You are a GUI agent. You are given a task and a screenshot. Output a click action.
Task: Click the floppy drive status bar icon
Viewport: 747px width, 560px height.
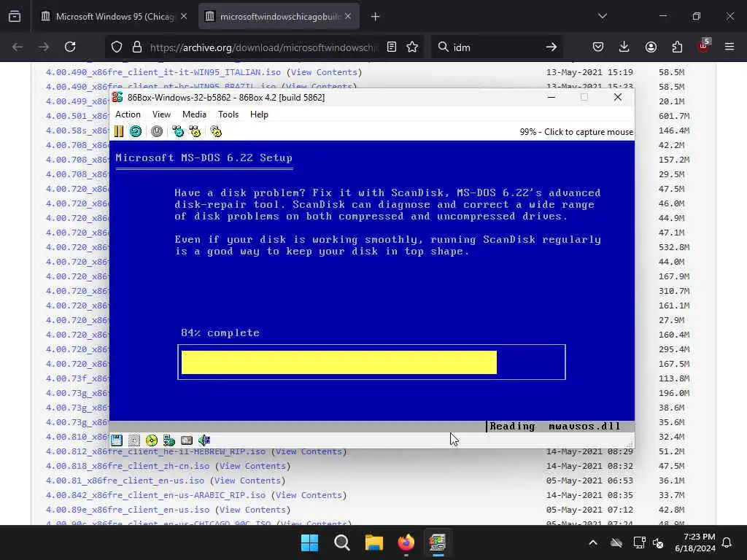click(x=117, y=440)
